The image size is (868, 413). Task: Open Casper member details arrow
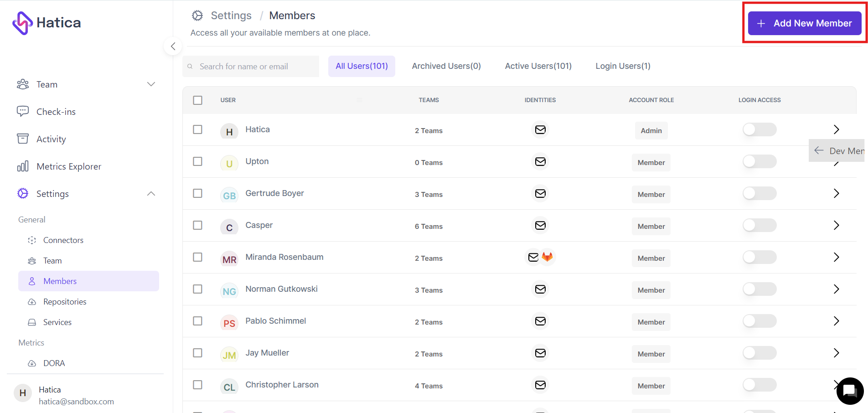(x=836, y=225)
